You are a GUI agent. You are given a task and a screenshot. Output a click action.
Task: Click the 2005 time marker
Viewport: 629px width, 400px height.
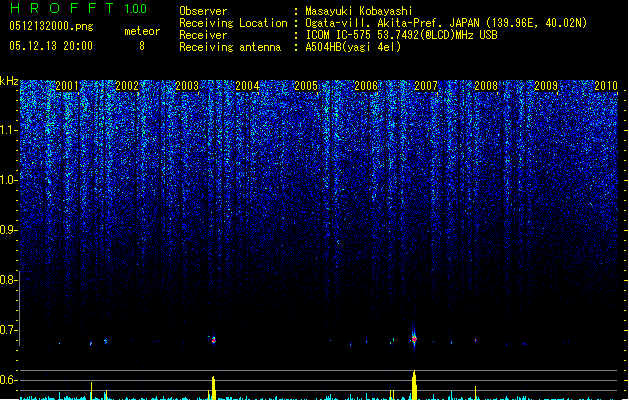coord(306,85)
